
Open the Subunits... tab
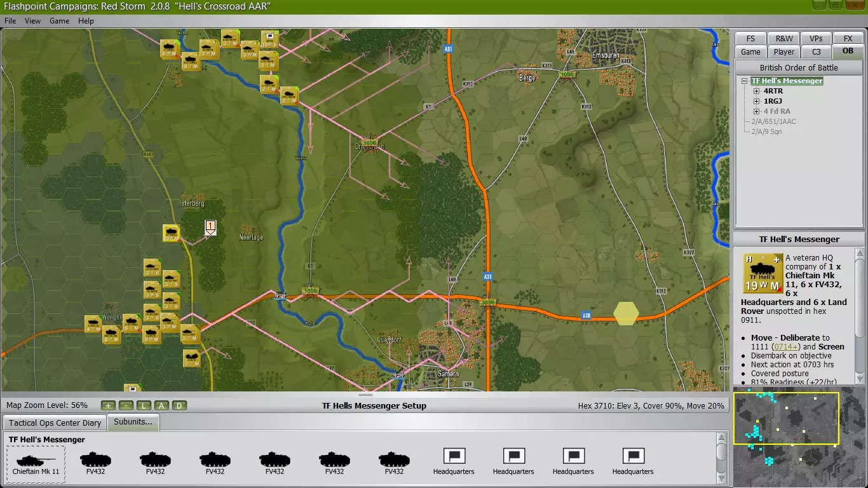133,422
